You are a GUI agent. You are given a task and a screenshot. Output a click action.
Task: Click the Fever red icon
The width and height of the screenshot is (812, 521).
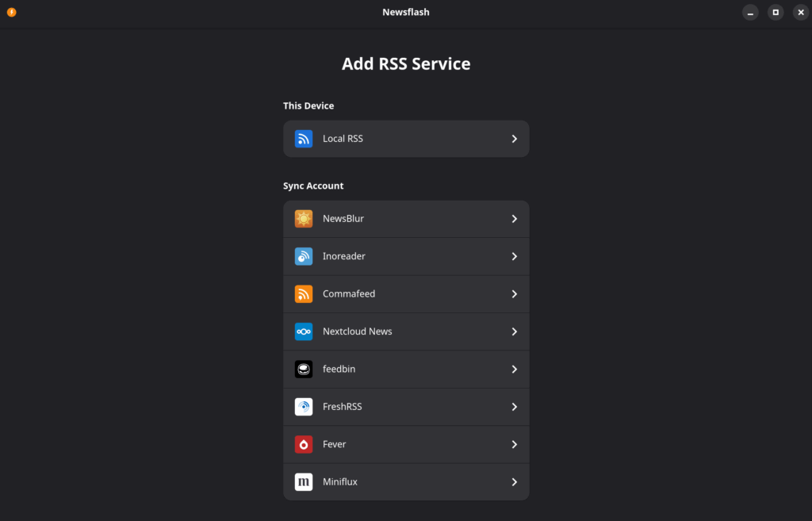pyautogui.click(x=304, y=444)
